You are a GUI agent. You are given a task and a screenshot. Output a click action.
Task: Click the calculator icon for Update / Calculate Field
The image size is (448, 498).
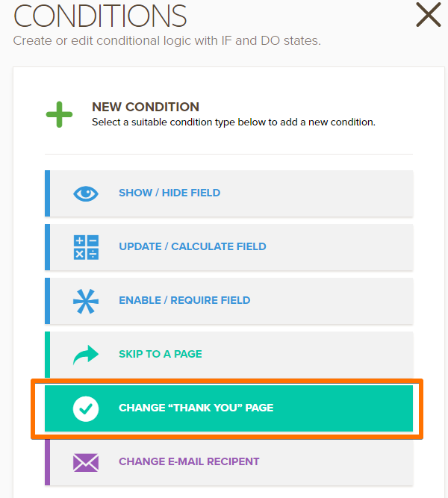click(86, 247)
